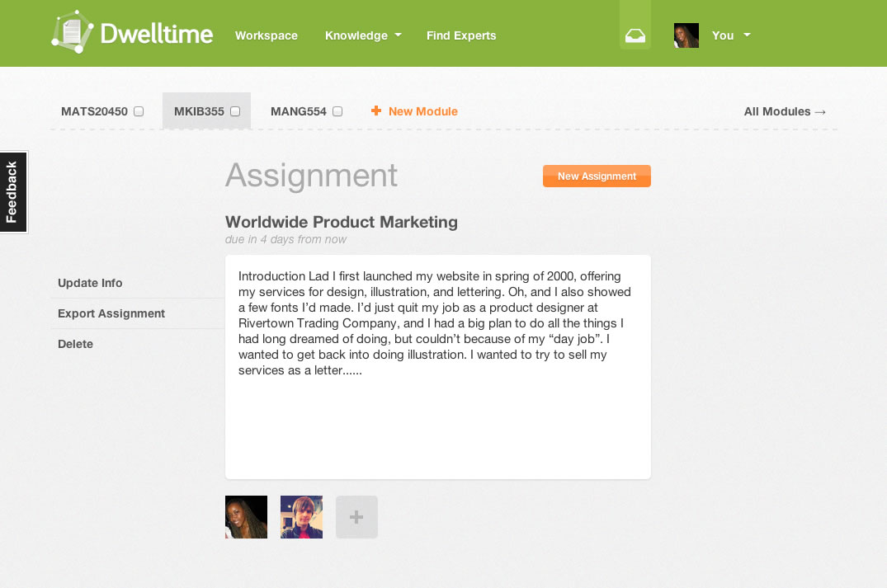Click the plus icon beside New Module
Image resolution: width=887 pixels, height=588 pixels.
pyautogui.click(x=376, y=111)
